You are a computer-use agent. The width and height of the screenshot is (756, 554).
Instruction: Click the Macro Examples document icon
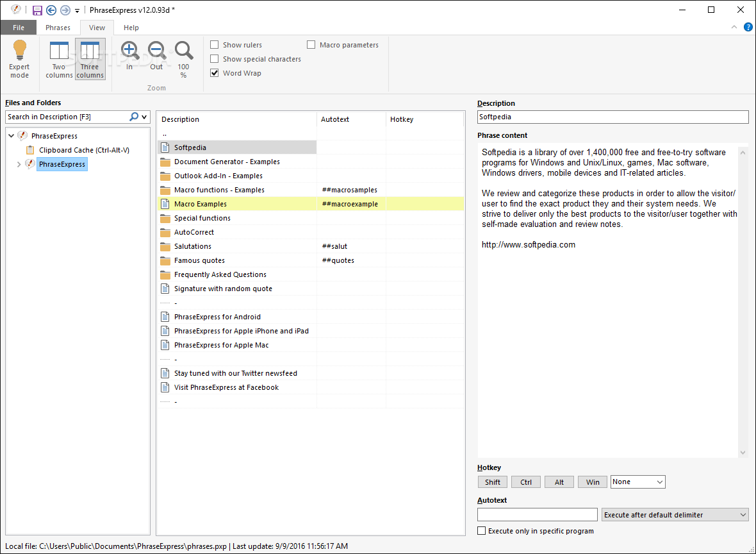tap(165, 204)
